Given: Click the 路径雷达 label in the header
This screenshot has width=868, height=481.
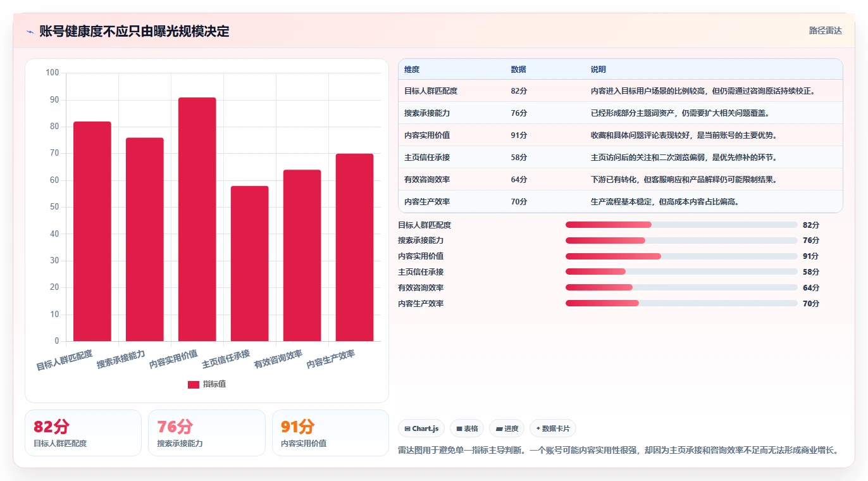Looking at the screenshot, I should coord(826,30).
